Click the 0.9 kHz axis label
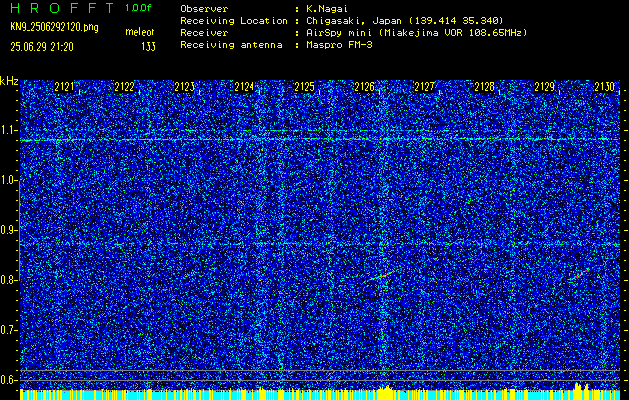 [8, 230]
